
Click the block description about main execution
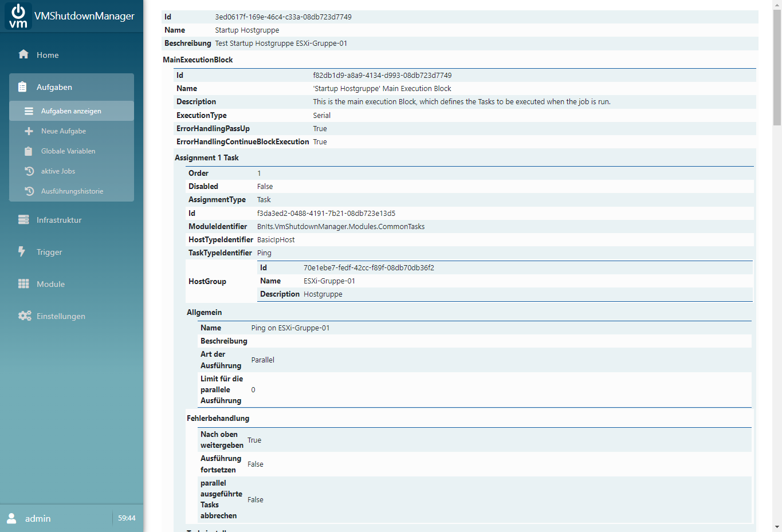click(462, 102)
